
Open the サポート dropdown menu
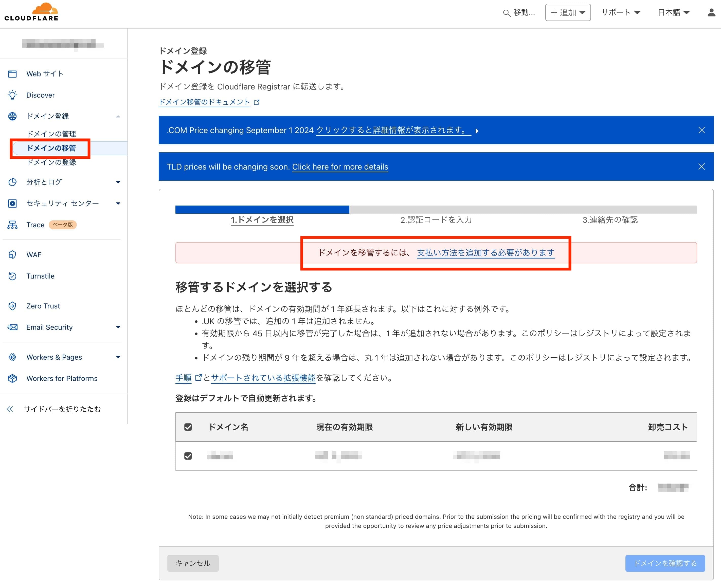click(x=621, y=12)
